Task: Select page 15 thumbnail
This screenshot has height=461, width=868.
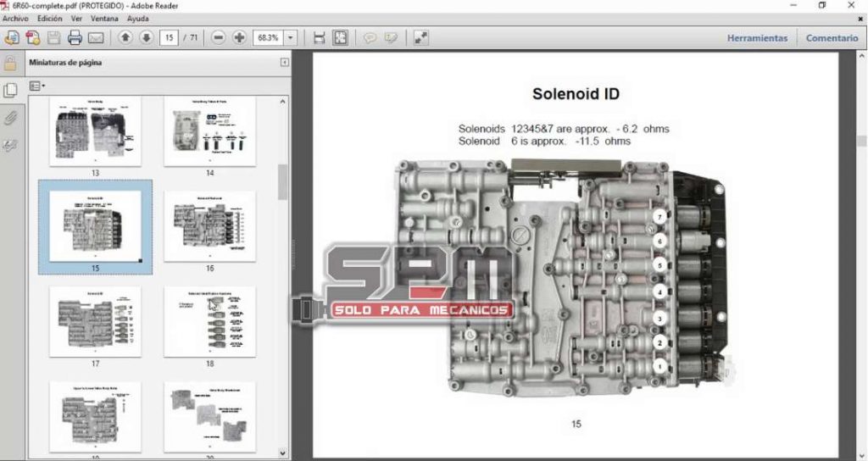Action: [95, 225]
